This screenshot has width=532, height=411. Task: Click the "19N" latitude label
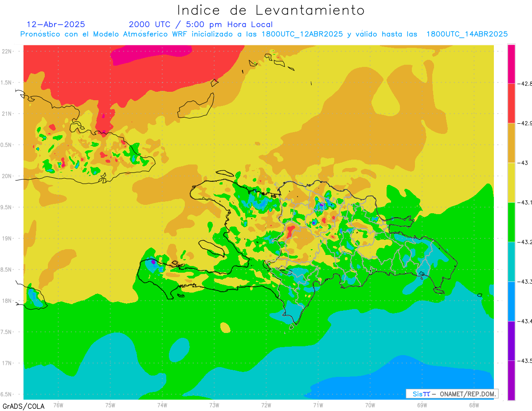click(x=7, y=239)
